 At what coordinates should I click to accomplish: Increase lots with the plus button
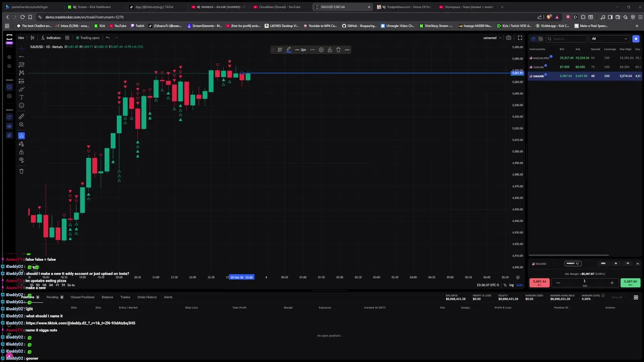(612, 283)
